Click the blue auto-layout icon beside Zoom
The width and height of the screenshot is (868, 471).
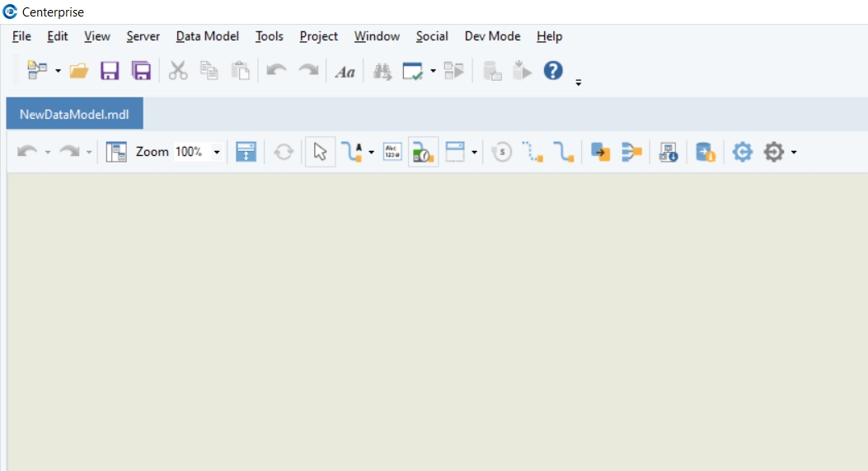tap(246, 152)
